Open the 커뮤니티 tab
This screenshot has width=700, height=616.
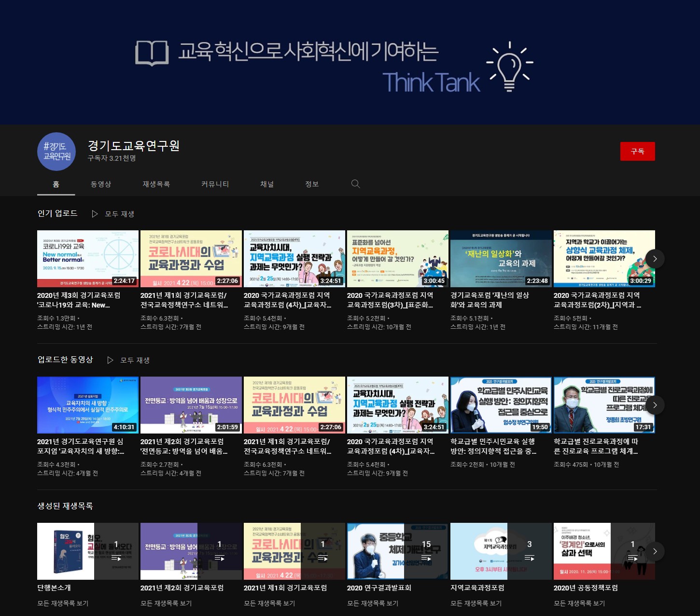coord(215,184)
